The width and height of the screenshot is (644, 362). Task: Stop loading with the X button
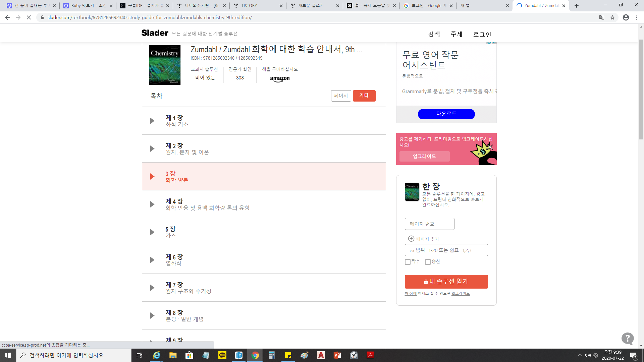tap(29, 17)
